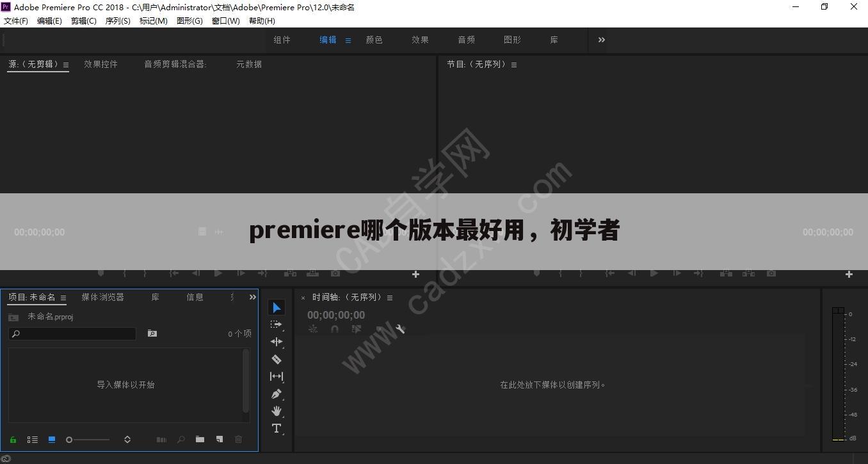Toggle Add Marker in the timeline header
Image resolution: width=868 pixels, height=464 pixels.
(x=379, y=329)
